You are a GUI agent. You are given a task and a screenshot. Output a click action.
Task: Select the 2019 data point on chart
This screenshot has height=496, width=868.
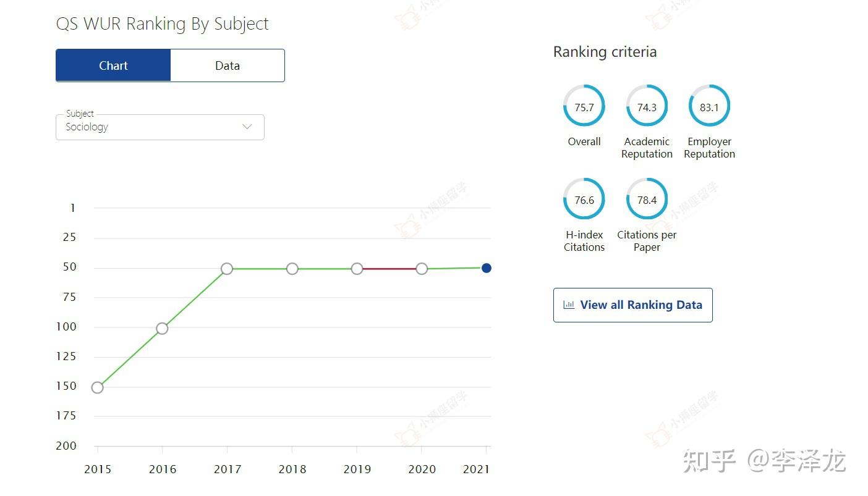pyautogui.click(x=357, y=269)
